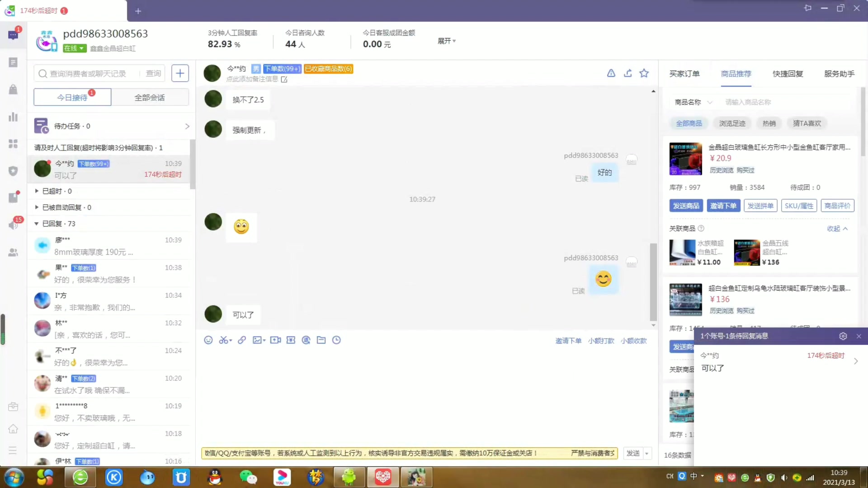Image resolution: width=868 pixels, height=488 pixels.
Task: Switch to 今日接待 tab
Action: click(x=72, y=97)
